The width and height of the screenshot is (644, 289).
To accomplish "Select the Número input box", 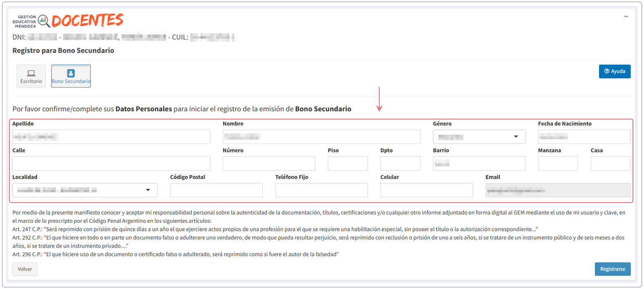I will [x=268, y=164].
